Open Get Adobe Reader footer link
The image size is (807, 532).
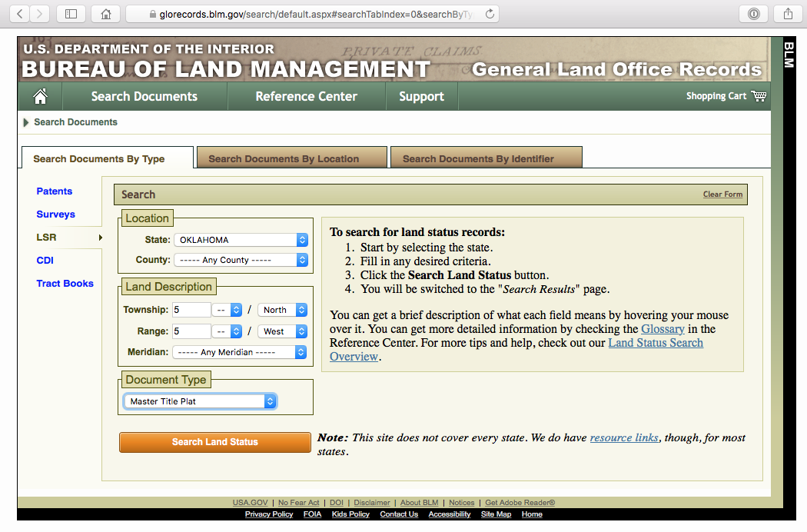coord(520,503)
